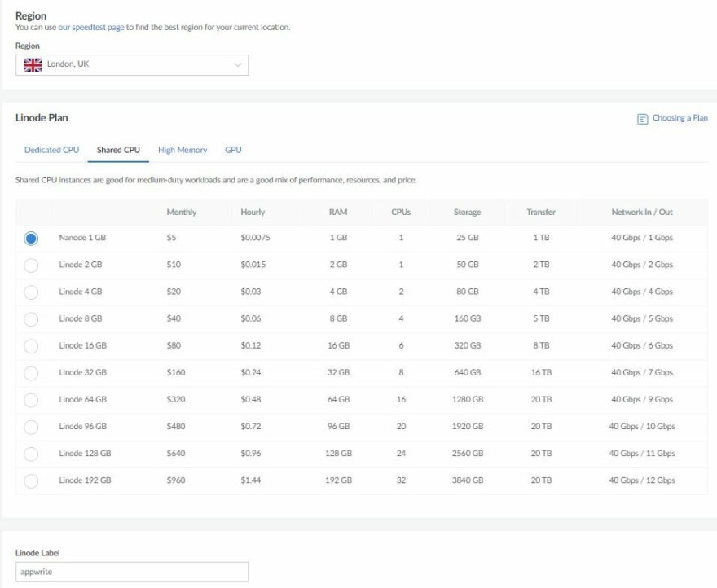717x588 pixels.
Task: Click the 320 GB storage value
Action: coord(468,345)
